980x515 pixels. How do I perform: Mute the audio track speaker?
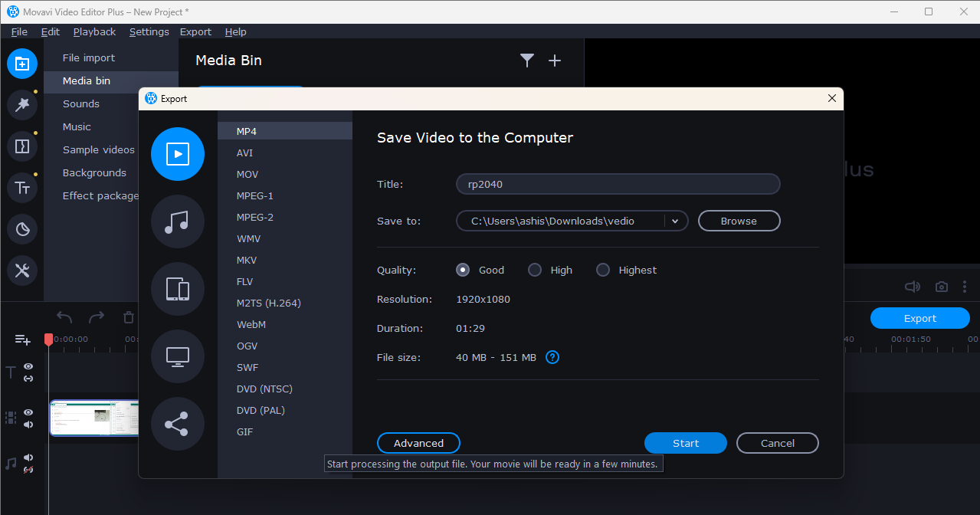coord(28,458)
